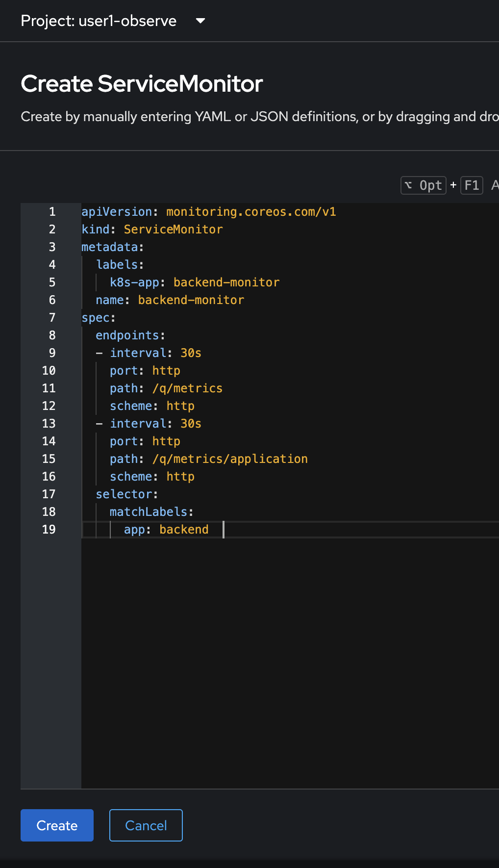Click the Create button
This screenshot has height=868, width=499.
click(57, 825)
